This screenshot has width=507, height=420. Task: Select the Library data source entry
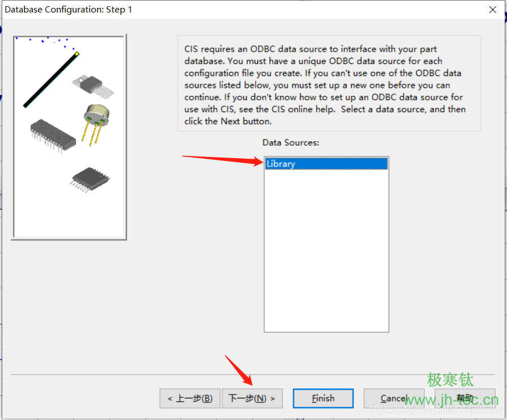[x=326, y=164]
